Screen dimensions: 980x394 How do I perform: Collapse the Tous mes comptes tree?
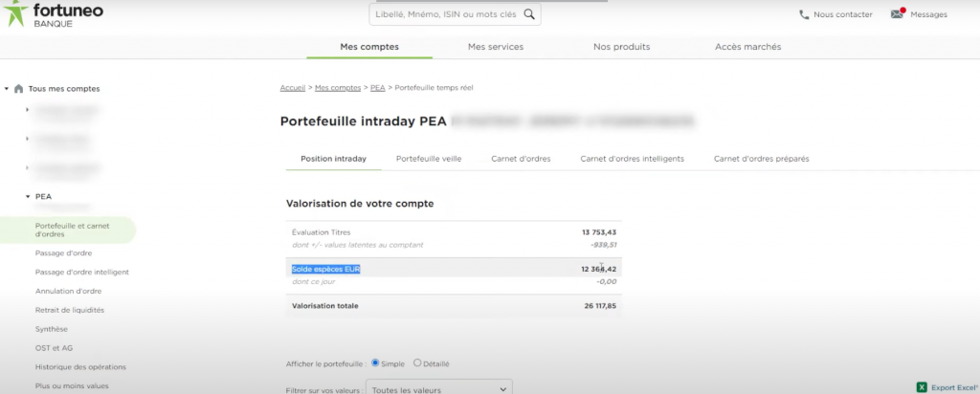click(x=7, y=89)
